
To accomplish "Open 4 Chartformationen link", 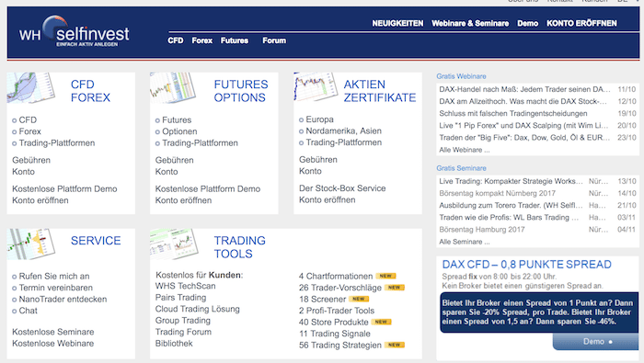I will (336, 277).
